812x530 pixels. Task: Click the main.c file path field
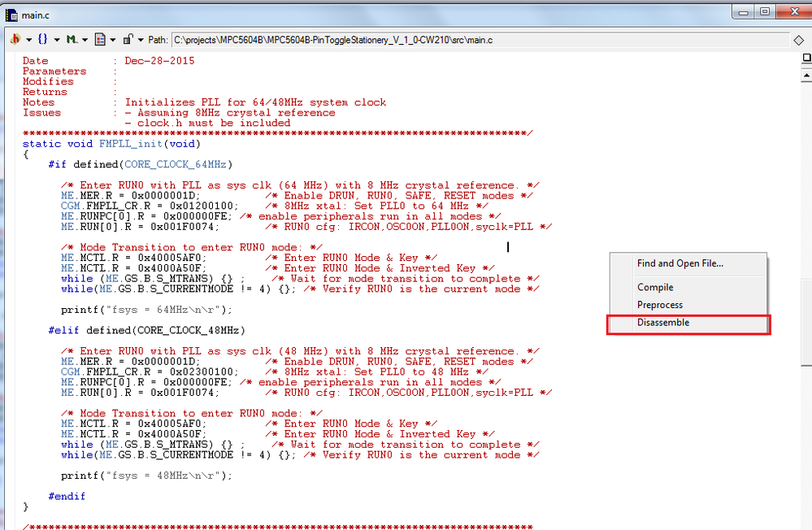coord(480,40)
